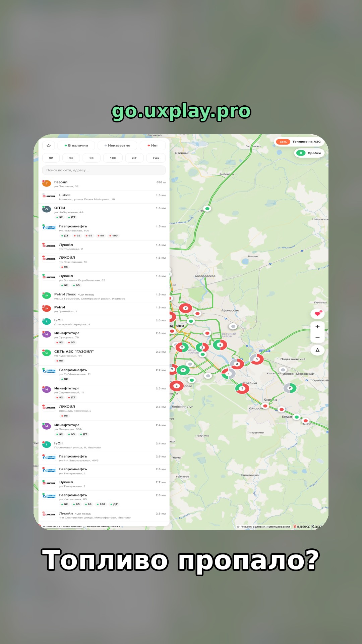Open IvOil station on Слесарный переулок, 9
362x644 pixels.
click(104, 322)
